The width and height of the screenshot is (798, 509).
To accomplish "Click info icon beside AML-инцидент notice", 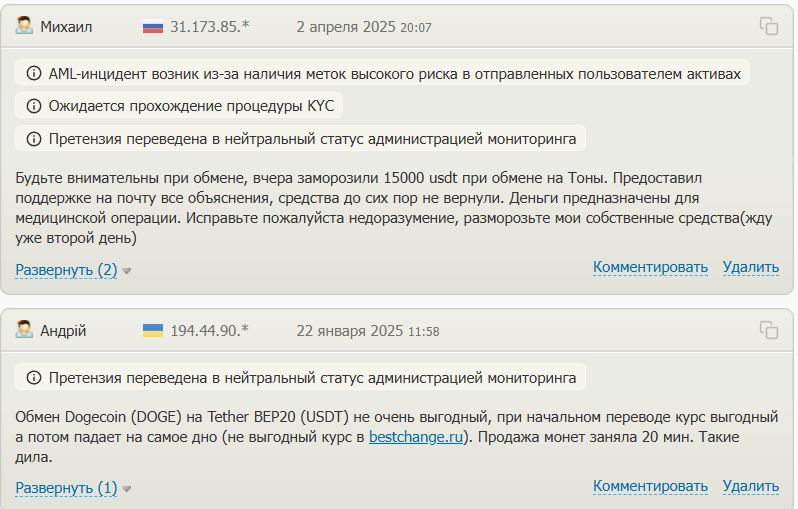I will 34,73.
